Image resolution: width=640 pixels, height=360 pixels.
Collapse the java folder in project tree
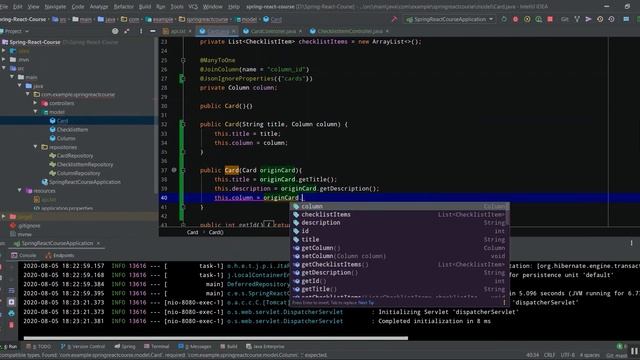click(20, 86)
